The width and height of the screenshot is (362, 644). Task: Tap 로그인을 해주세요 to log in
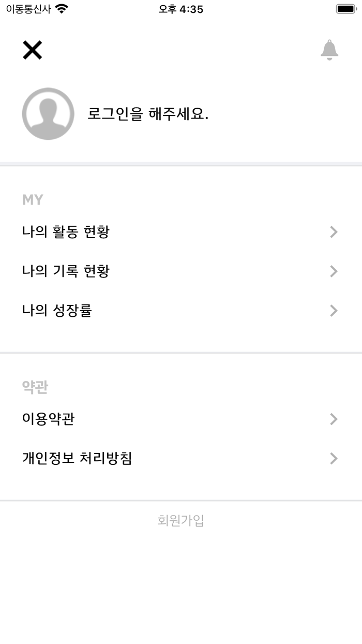click(148, 114)
